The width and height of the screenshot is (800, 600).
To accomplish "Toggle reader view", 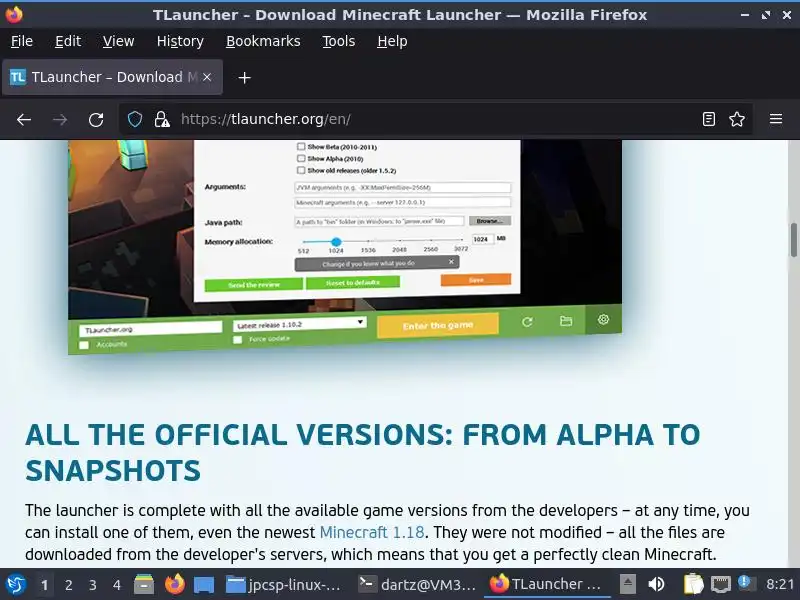I will coord(709,119).
